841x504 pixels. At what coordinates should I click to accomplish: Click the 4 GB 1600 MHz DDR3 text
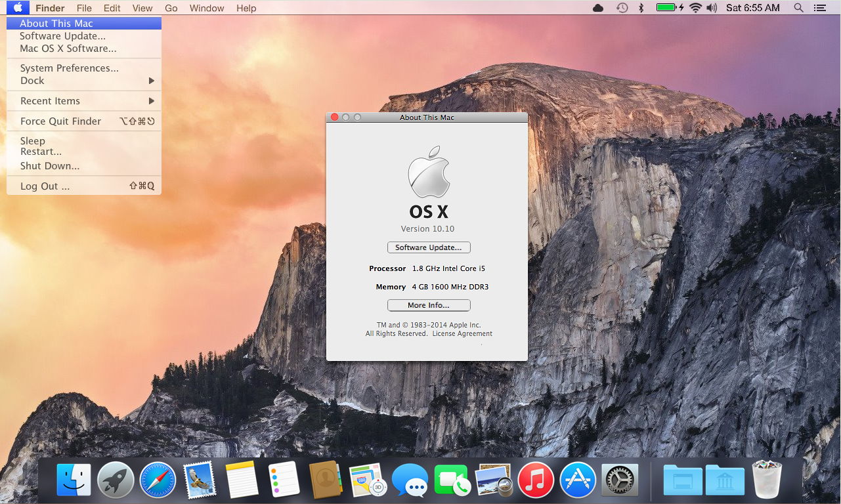450,287
